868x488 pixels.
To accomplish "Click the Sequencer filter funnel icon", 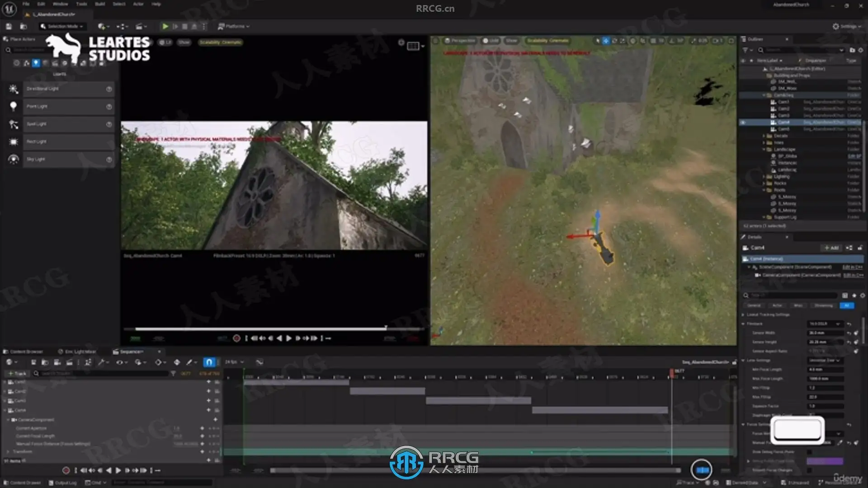I will 173,374.
